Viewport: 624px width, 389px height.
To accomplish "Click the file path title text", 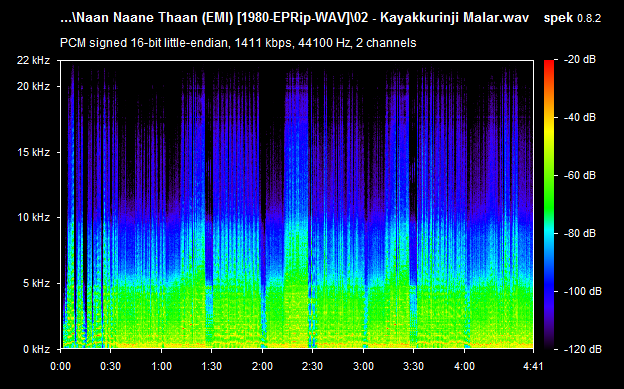I will pyautogui.click(x=294, y=18).
